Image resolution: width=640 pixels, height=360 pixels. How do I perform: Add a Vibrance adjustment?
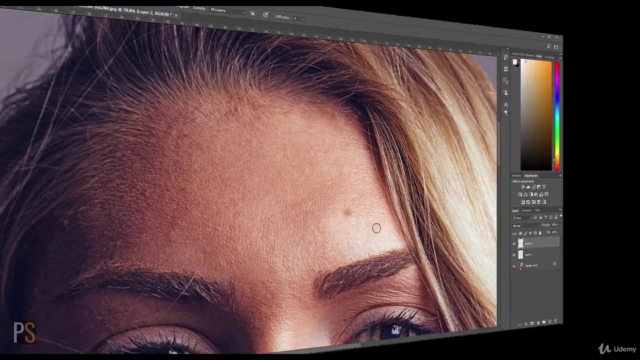click(x=544, y=187)
